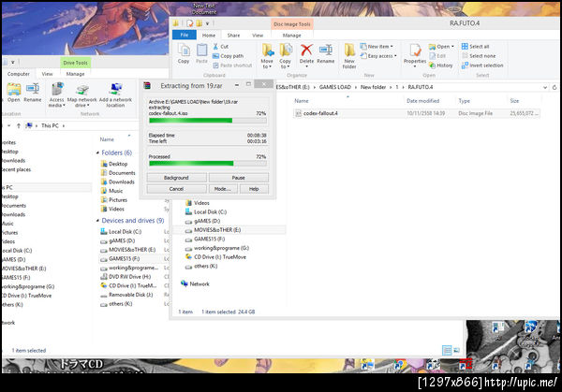Open Manage tab under Drive Tools

click(75, 74)
